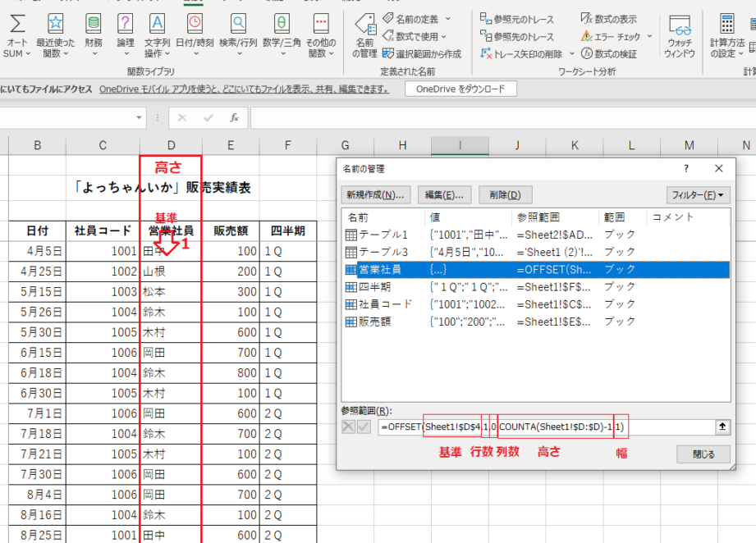Select the 営業社員 name row

click(x=536, y=269)
